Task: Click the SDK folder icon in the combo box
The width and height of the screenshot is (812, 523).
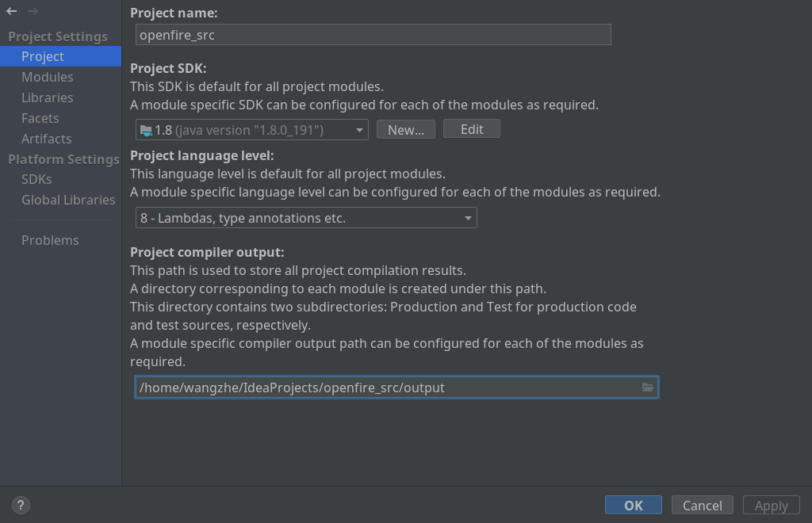Action: (x=146, y=130)
